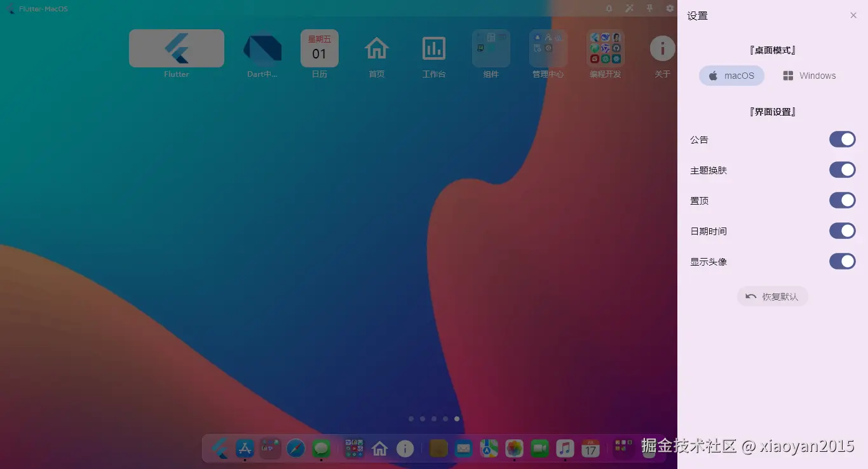Open the 编程开发 development folder

(x=605, y=48)
